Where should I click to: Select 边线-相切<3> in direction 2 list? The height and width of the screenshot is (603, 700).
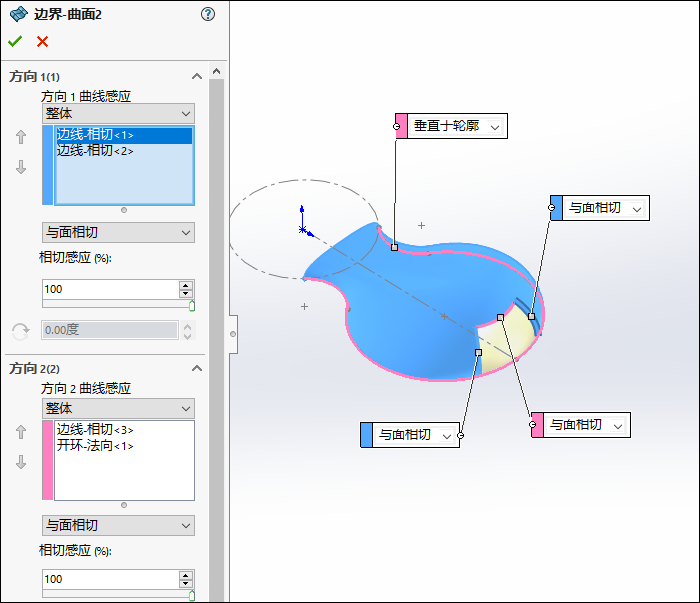[124, 429]
